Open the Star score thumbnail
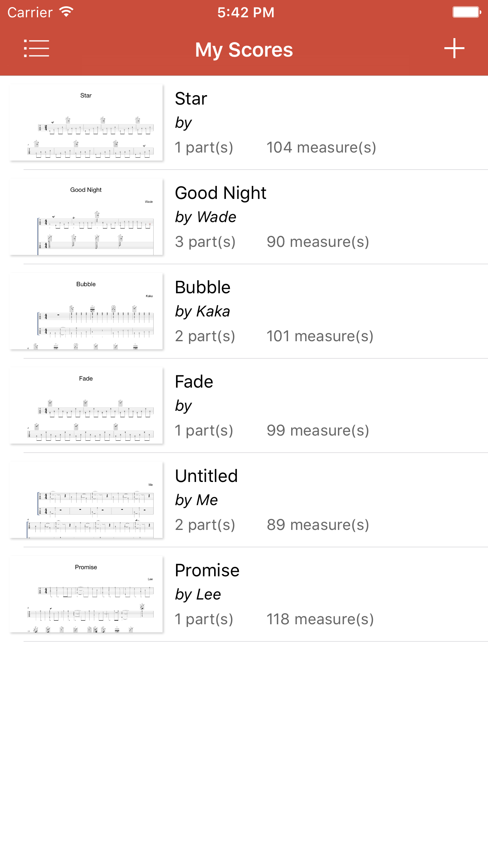Viewport: 488px width, 868px height. coord(86,123)
